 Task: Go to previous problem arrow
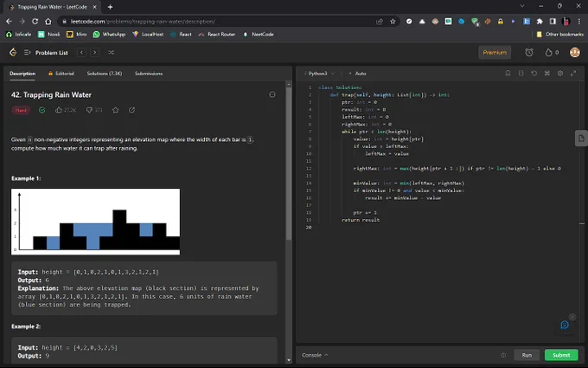point(82,53)
